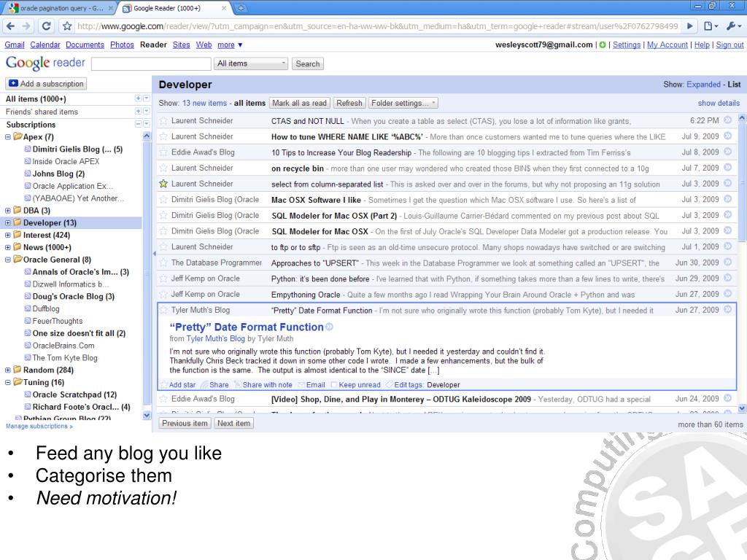Open Photos from the top navigation
Screen dimensions: 747x560
[122, 44]
